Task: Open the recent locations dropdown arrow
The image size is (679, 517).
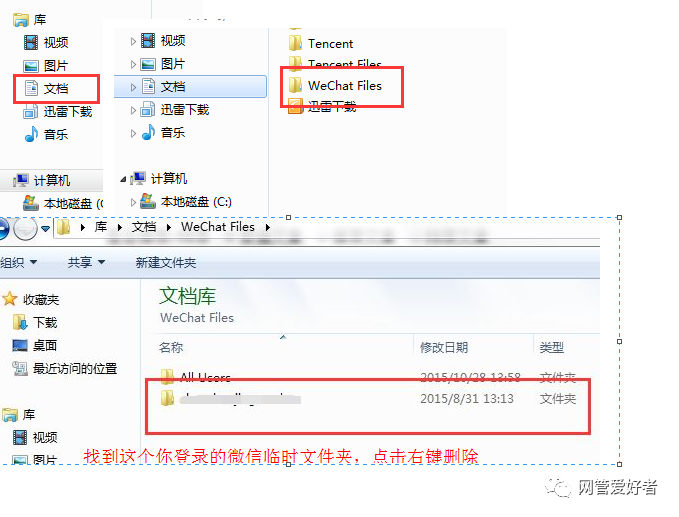Action: [45, 228]
